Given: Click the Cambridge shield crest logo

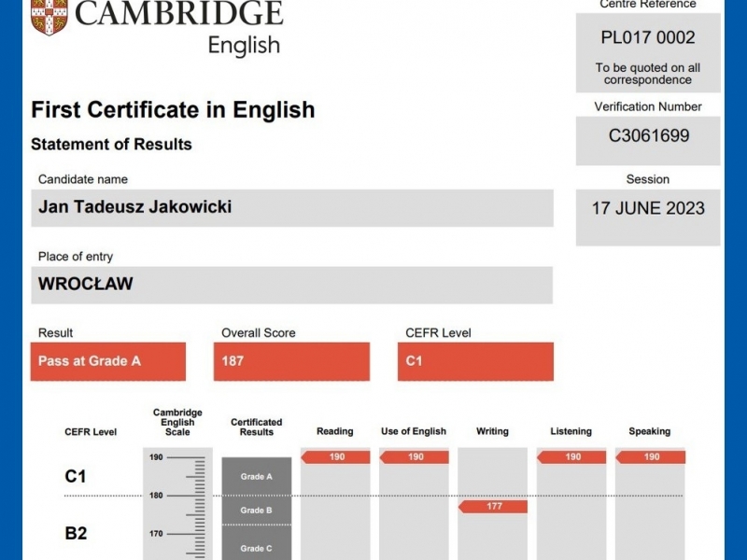Looking at the screenshot, I should pos(49,17).
